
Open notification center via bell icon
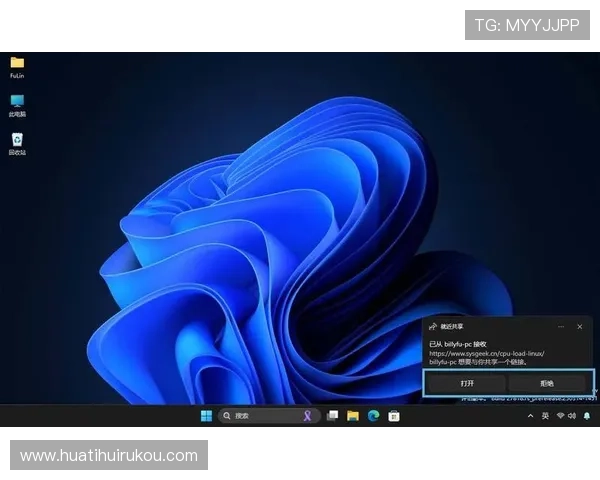pos(587,416)
